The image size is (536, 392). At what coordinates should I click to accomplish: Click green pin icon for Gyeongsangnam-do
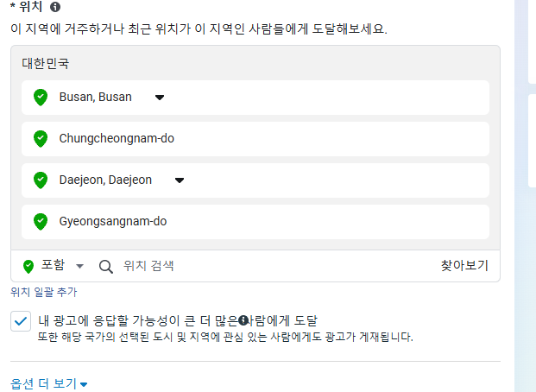pyautogui.click(x=41, y=221)
